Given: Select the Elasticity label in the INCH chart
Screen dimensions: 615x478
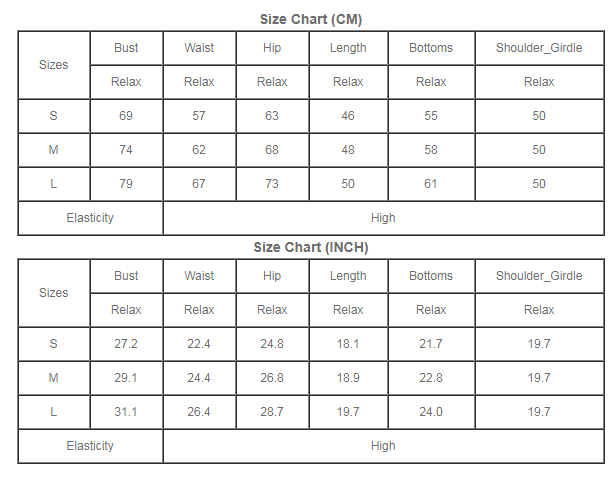Looking at the screenshot, I should coord(90,446).
